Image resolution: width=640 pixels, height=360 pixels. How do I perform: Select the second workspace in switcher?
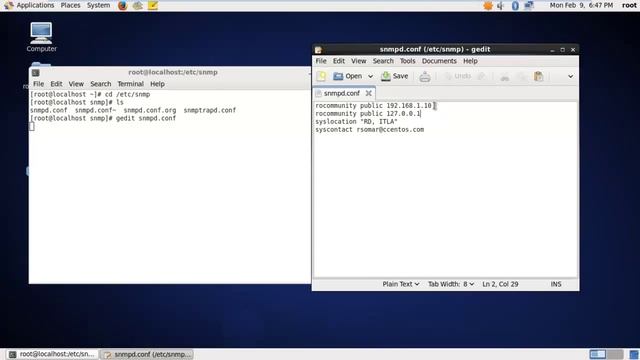pyautogui.click(x=615, y=354)
